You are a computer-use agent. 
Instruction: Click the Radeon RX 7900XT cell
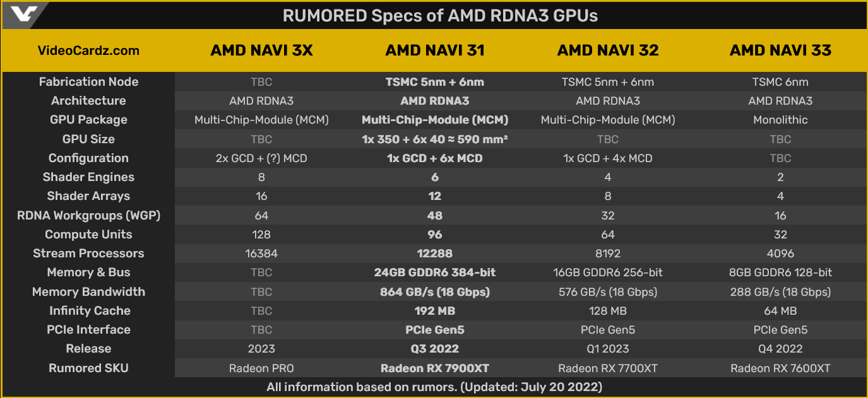coord(435,368)
